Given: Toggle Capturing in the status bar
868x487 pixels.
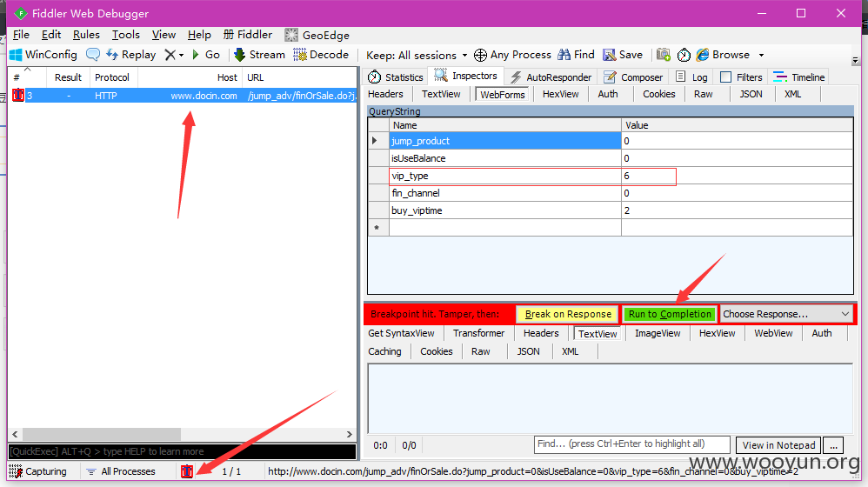Looking at the screenshot, I should (x=37, y=471).
